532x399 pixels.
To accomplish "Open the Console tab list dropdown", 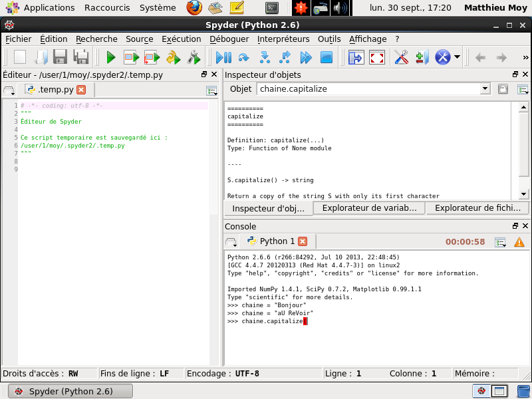I will point(231,242).
